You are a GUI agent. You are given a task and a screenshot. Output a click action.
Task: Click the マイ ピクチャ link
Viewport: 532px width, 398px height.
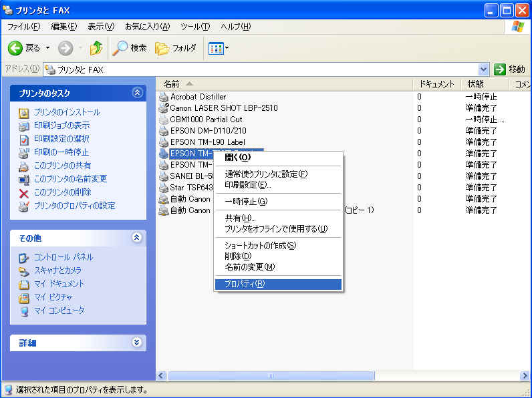pos(53,297)
